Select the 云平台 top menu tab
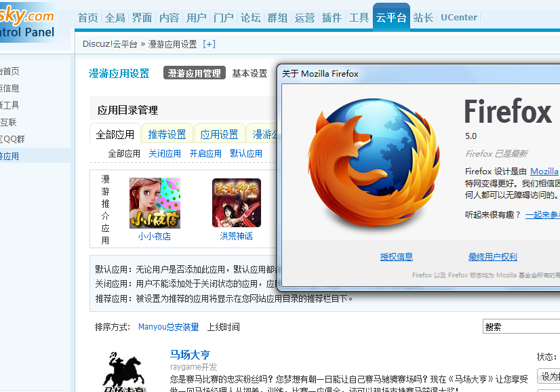This screenshot has height=392, width=560. pos(391,18)
